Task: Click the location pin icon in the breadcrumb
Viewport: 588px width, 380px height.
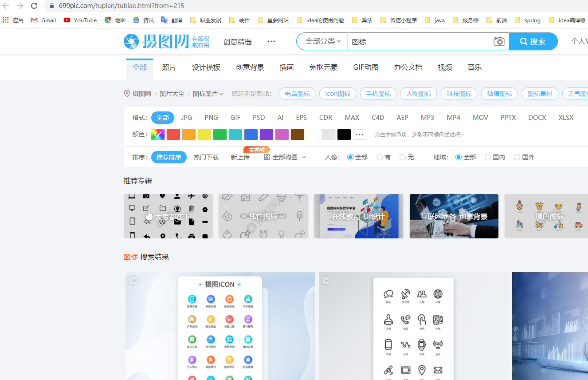Action: tap(127, 94)
